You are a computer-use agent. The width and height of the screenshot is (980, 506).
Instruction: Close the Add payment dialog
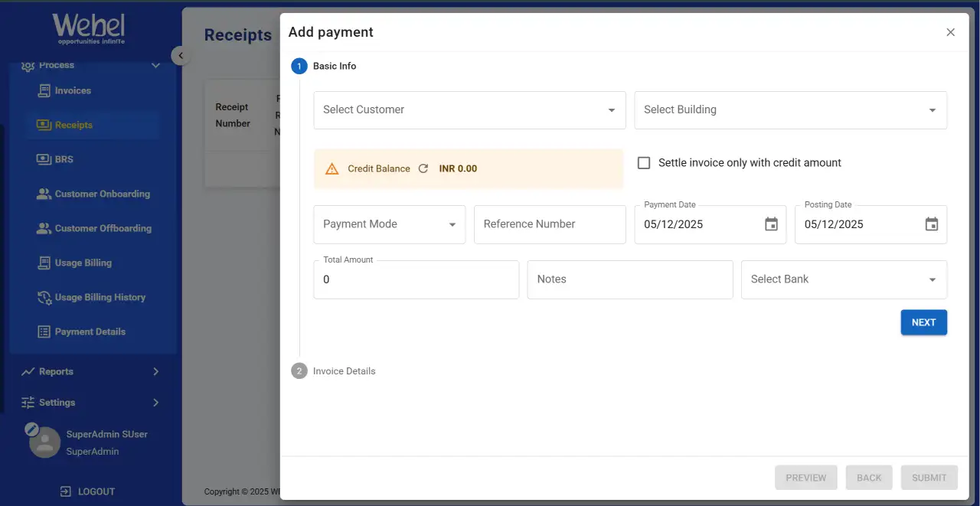point(950,32)
